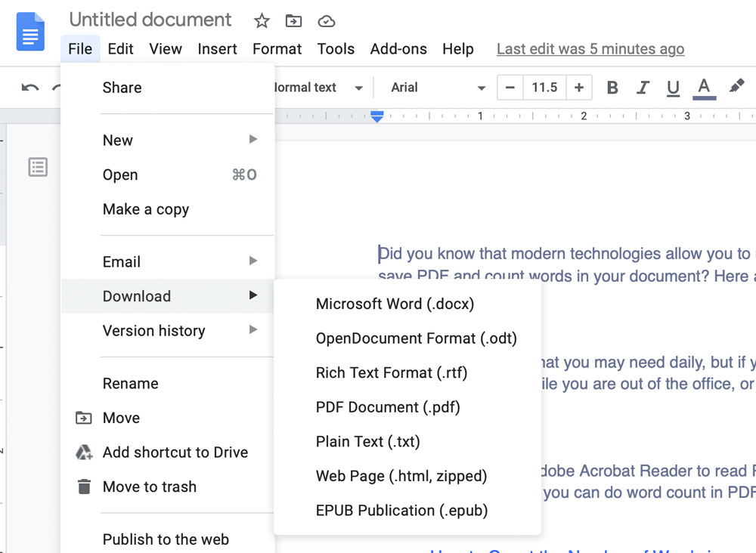Screen dimensions: 756x553
Task: Show the document outline icon
Action: click(x=38, y=167)
